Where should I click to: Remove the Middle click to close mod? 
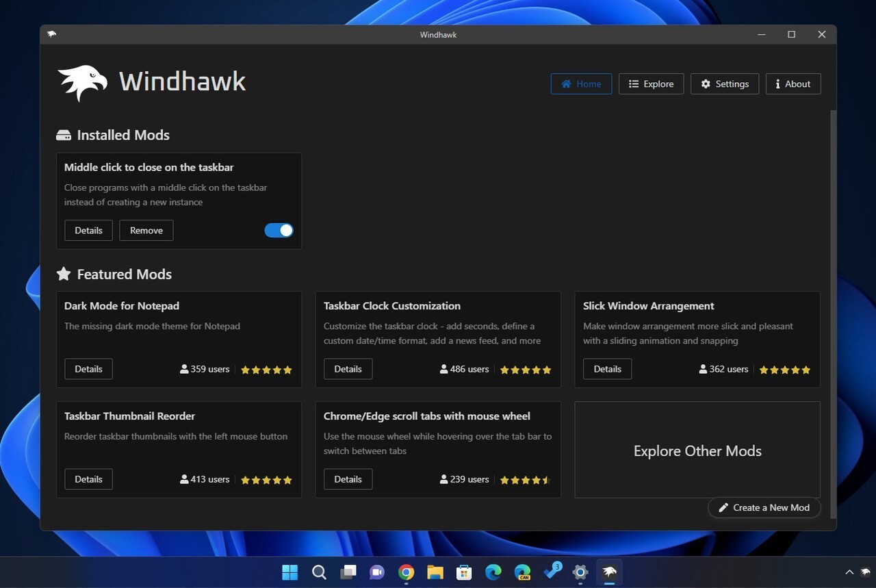[146, 230]
